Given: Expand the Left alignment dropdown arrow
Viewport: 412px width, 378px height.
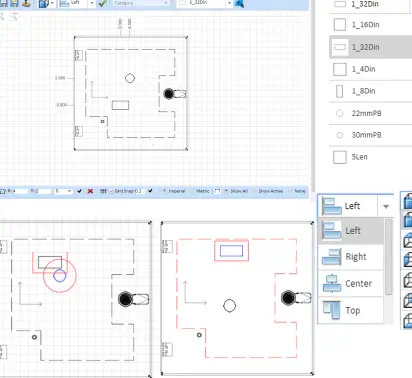Looking at the screenshot, I should pyautogui.click(x=386, y=206).
